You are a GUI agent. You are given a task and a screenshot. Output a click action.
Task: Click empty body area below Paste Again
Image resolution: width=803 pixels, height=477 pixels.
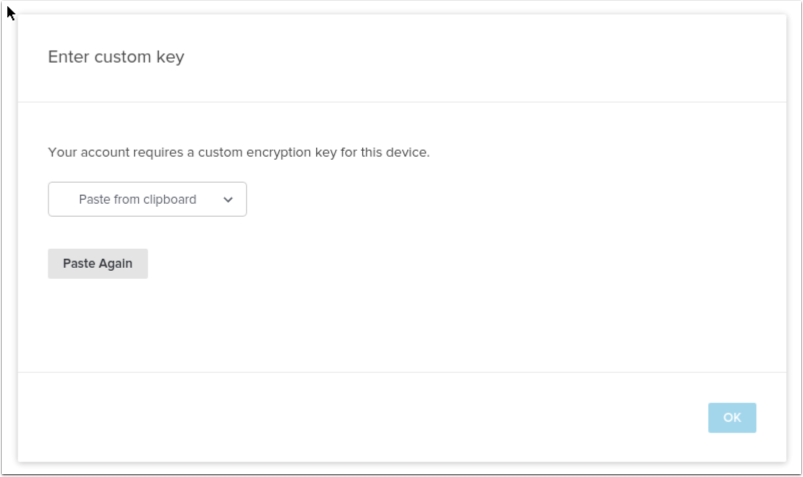click(x=402, y=325)
